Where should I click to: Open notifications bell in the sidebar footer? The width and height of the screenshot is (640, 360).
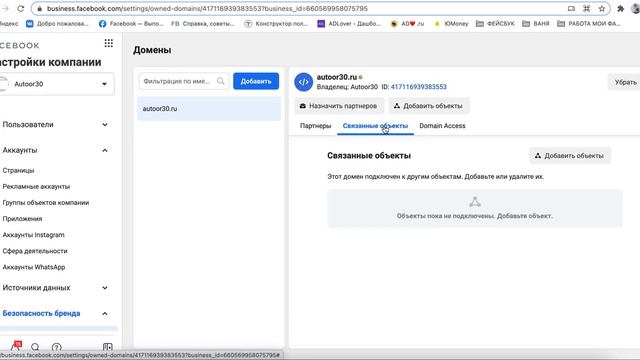16,347
